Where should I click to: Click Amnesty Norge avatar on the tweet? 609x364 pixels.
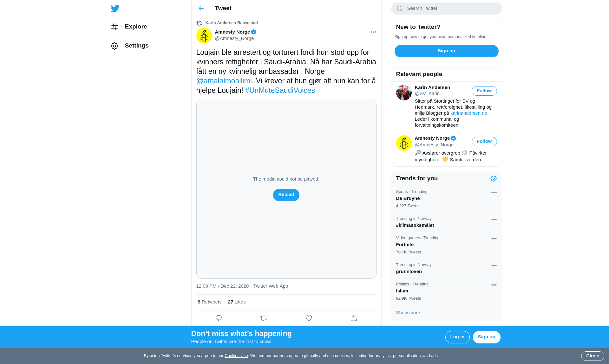(204, 35)
